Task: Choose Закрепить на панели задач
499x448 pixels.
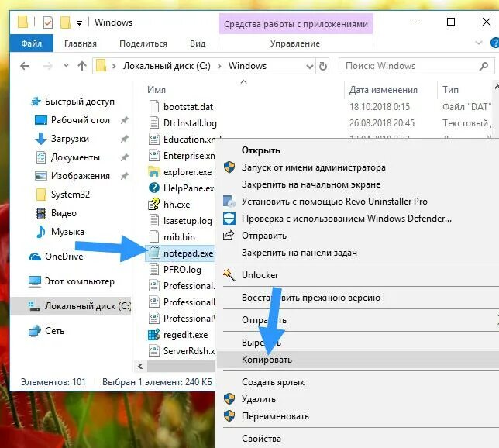Action: [x=299, y=253]
